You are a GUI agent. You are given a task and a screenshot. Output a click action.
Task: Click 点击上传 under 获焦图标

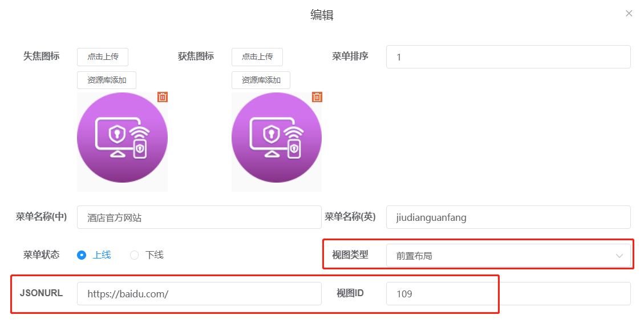[x=257, y=57]
